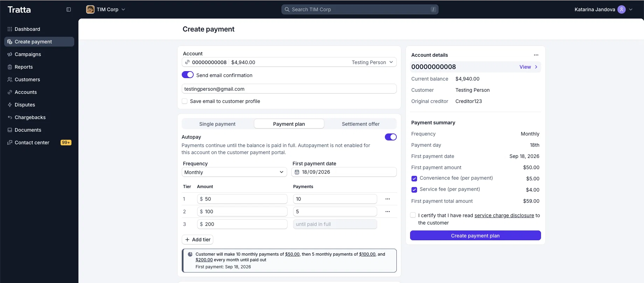Click the $100.00 link in summary
This screenshot has width=644, height=283.
click(x=367, y=254)
